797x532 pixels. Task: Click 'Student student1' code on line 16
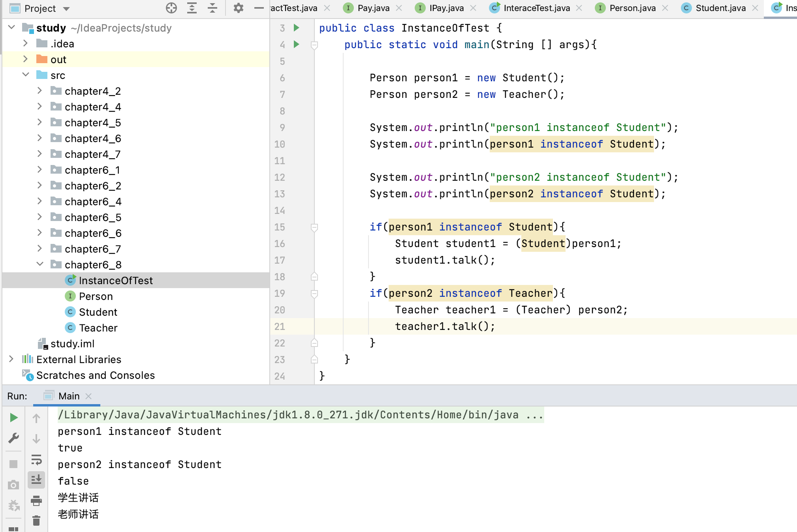445,244
